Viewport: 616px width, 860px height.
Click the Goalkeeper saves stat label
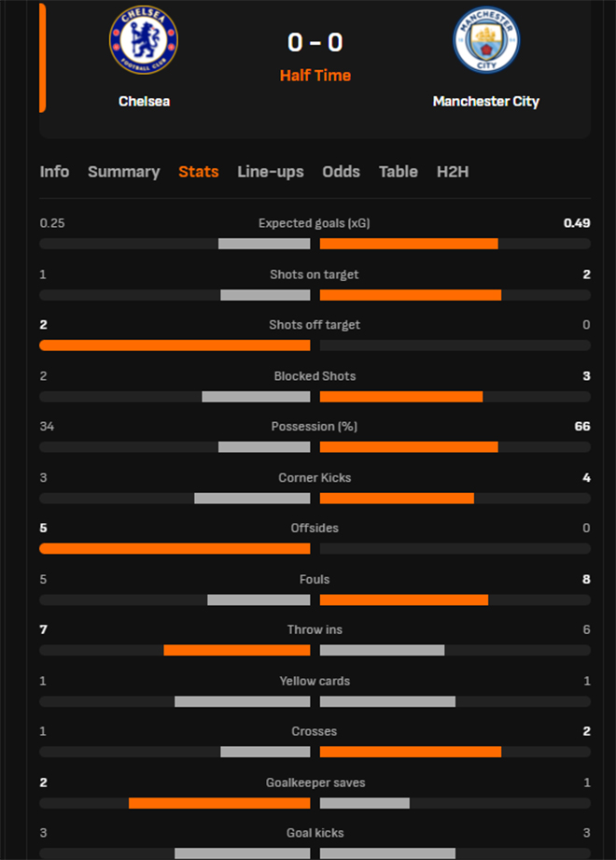tap(315, 782)
